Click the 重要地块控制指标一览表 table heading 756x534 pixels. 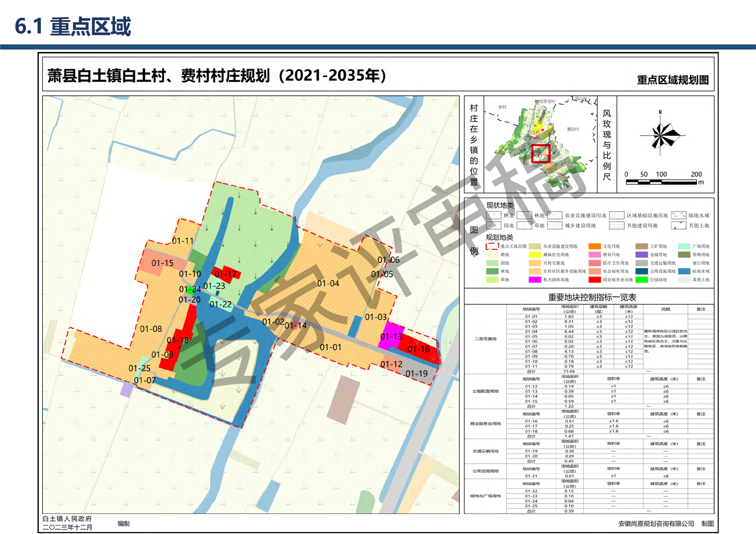click(592, 297)
